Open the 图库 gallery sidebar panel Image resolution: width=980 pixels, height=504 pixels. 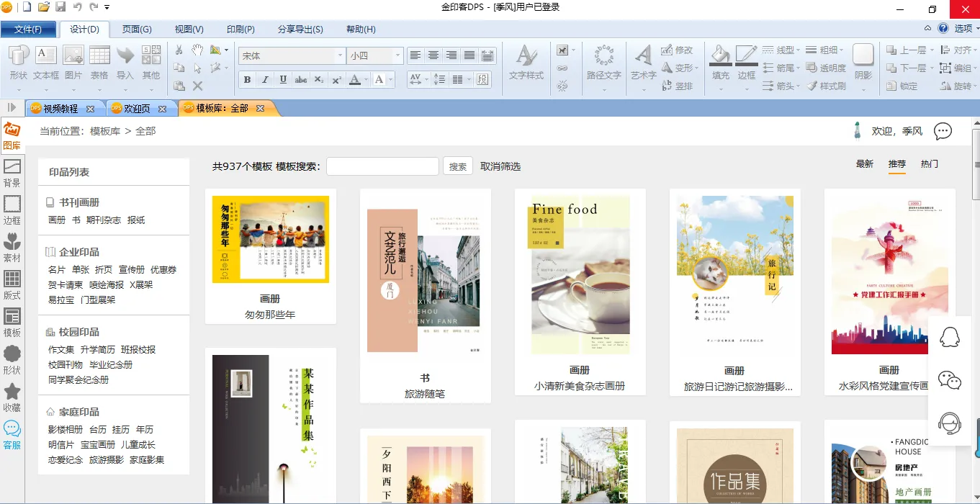pyautogui.click(x=12, y=136)
